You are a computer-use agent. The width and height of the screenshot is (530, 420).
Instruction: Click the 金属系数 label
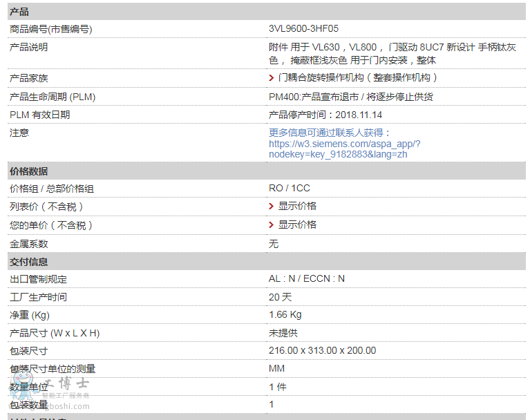(x=29, y=244)
